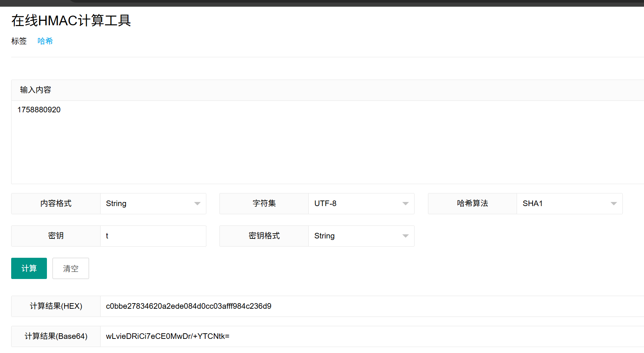This screenshot has width=644, height=353.
Task: Click the 哈希 tag link
Action: pos(45,41)
